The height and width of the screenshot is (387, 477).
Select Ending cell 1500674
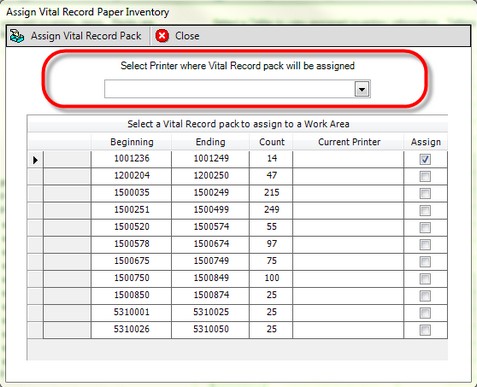(x=211, y=244)
